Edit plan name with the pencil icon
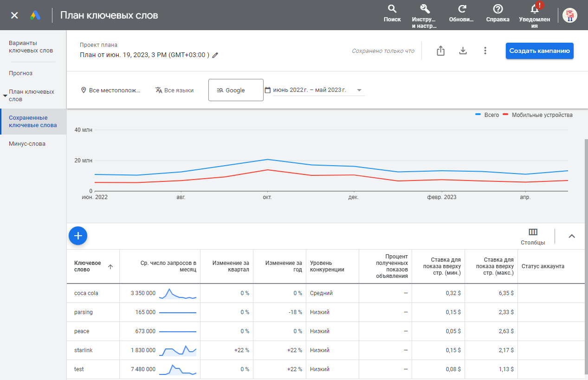This screenshot has width=588, height=380. point(215,55)
